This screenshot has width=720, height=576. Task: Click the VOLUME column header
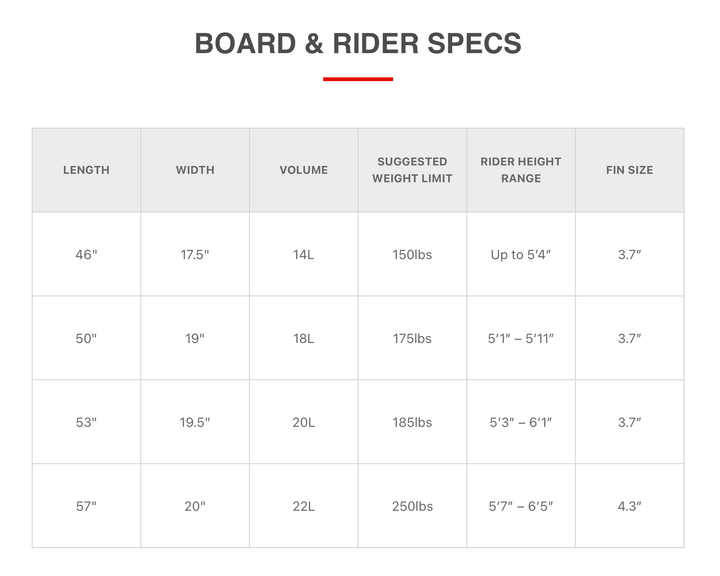(304, 170)
